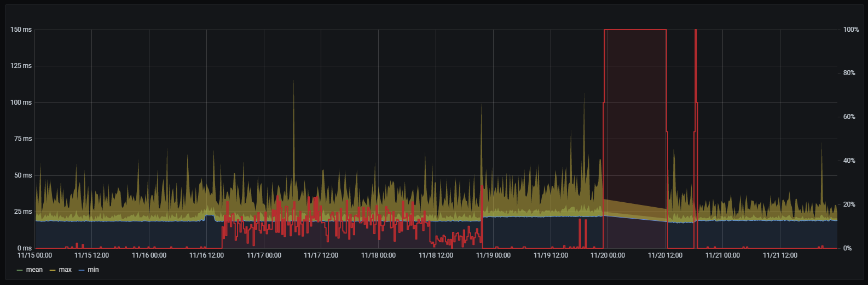Click the 11/16 00:00 time axis label
The image size is (868, 285).
149,255
